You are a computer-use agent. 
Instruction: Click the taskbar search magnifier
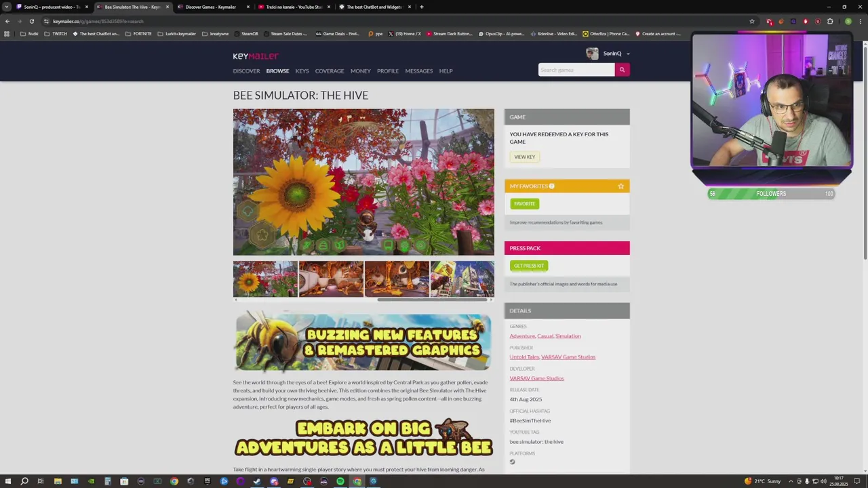pyautogui.click(x=24, y=481)
